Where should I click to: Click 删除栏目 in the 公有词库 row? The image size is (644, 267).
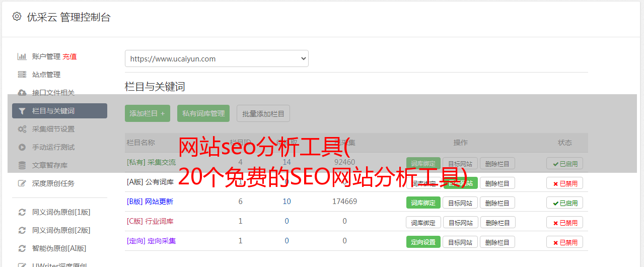tap(497, 183)
